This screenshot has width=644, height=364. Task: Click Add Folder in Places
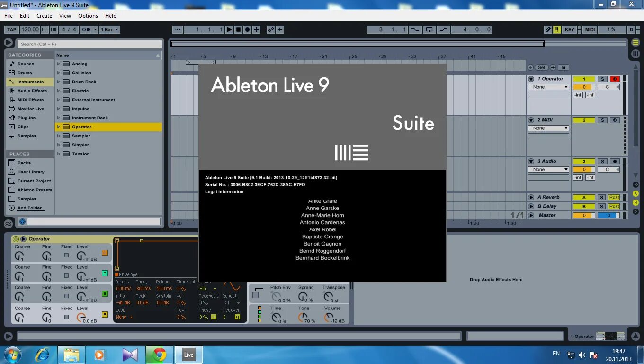[x=31, y=208]
